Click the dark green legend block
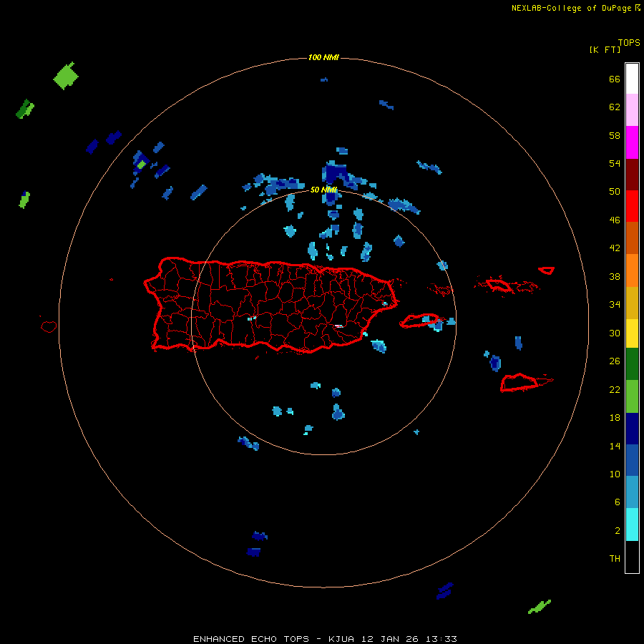The width and height of the screenshot is (644, 644). click(x=632, y=364)
